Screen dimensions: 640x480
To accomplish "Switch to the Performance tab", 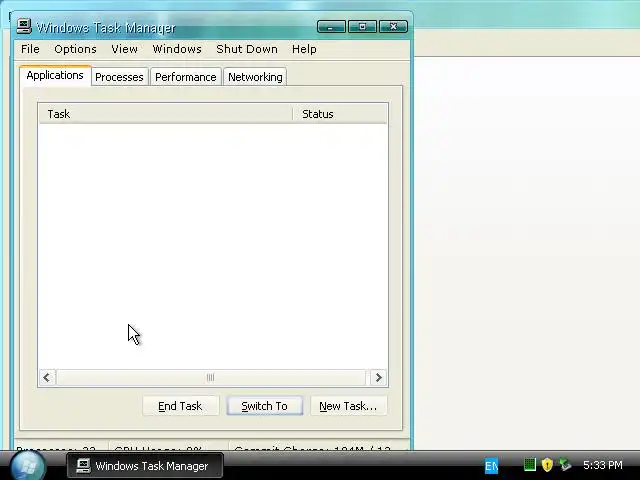I will [186, 77].
